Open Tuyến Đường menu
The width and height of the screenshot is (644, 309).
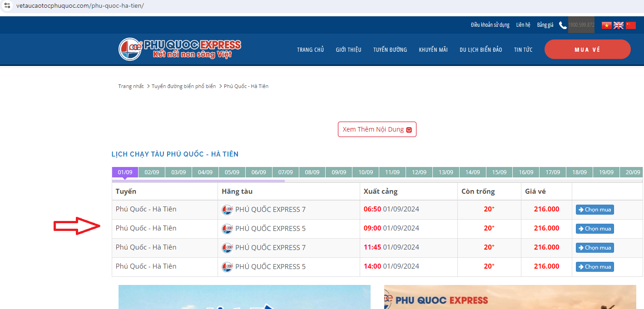click(390, 50)
